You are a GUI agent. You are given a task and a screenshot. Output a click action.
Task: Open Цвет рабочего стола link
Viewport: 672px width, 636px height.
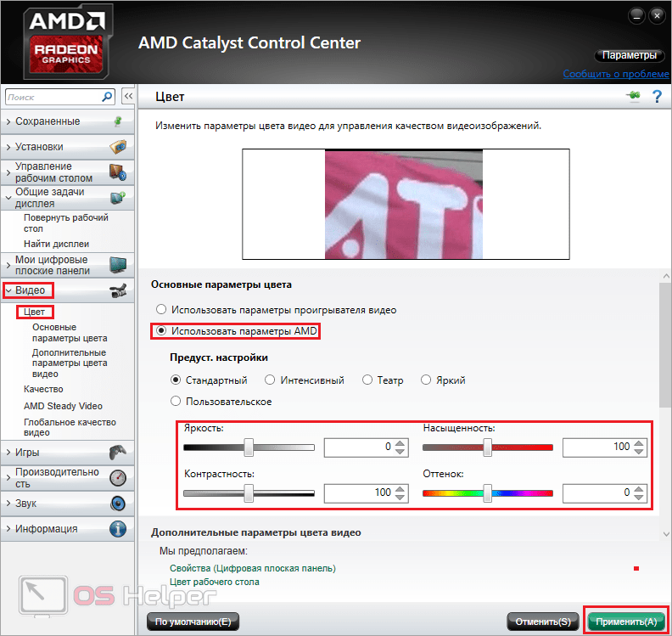coord(215,582)
